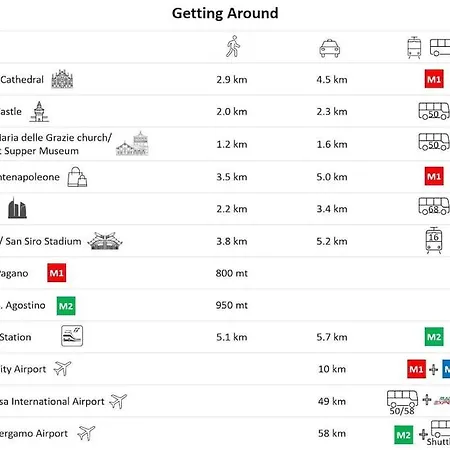Click the 49 km taxi distance

tap(332, 401)
